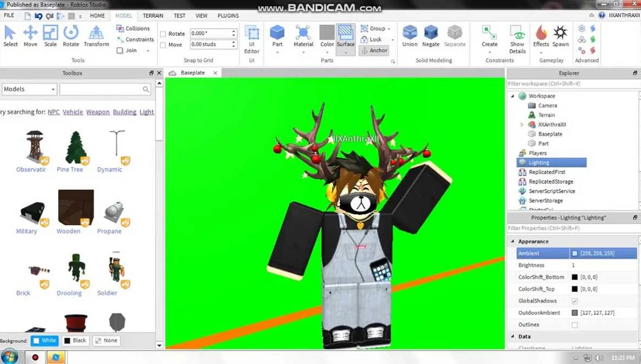This screenshot has height=364, width=641.
Task: Select Black toolbox background
Action: (x=75, y=340)
